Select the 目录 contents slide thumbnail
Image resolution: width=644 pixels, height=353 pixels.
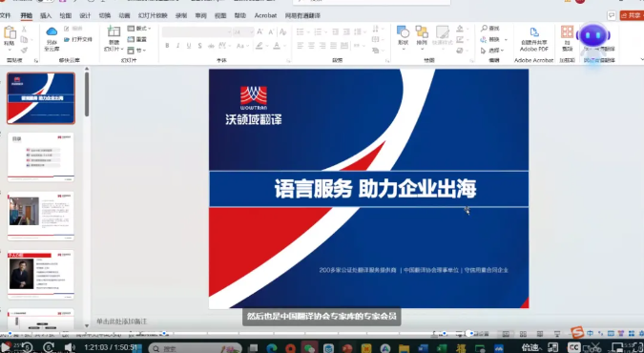click(41, 157)
